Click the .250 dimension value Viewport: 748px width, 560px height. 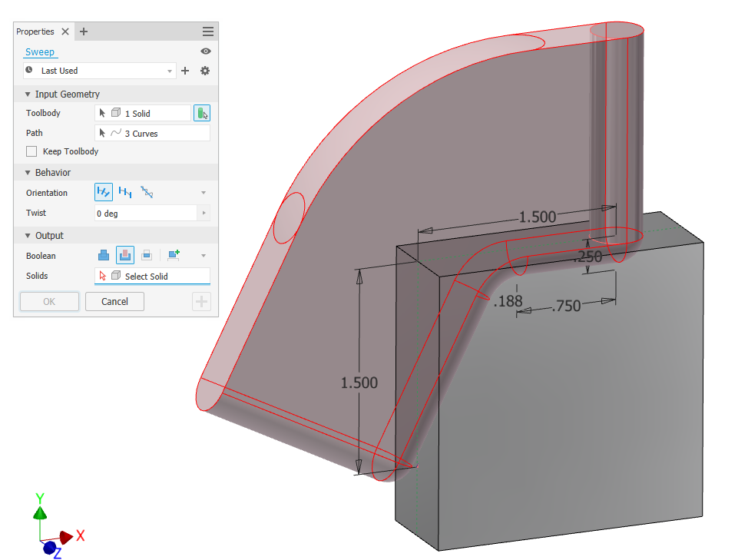[x=589, y=257]
